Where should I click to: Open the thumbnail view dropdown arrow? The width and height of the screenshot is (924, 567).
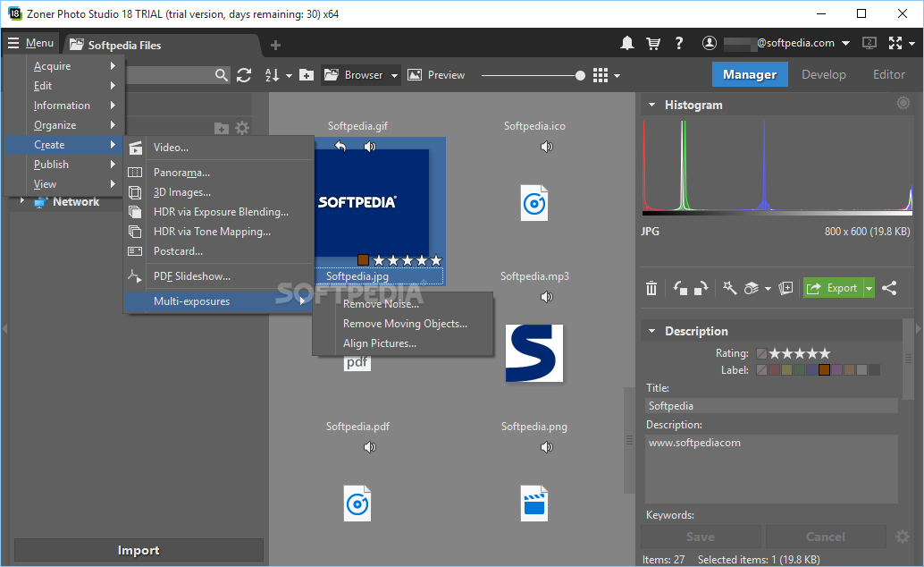(617, 75)
